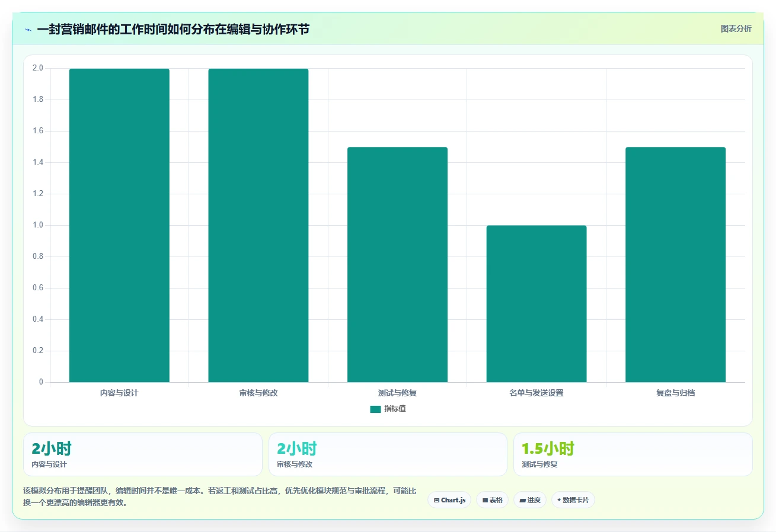Click the summary paragraph starting 该模拟分布
This screenshot has width=776, height=532.
[x=221, y=497]
